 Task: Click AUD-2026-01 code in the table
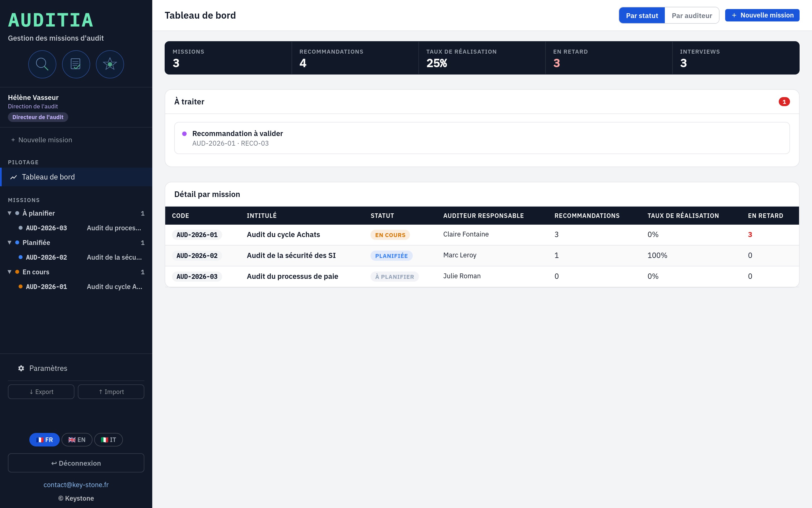[x=197, y=235]
